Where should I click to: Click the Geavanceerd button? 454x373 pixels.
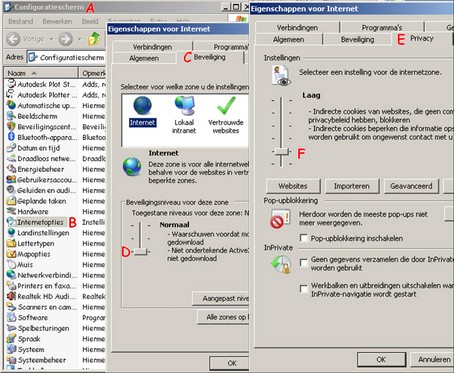click(411, 186)
